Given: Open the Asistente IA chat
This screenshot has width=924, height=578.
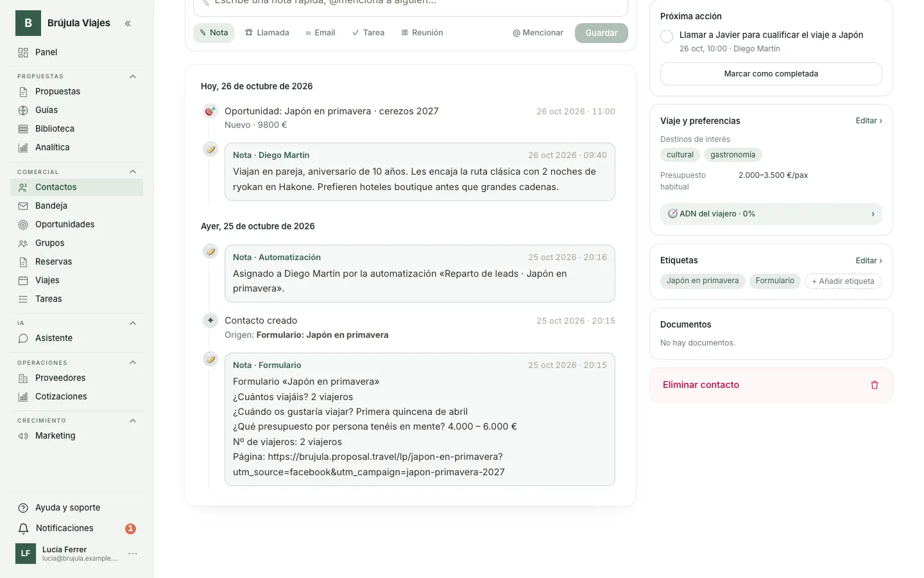Looking at the screenshot, I should [x=76, y=338].
